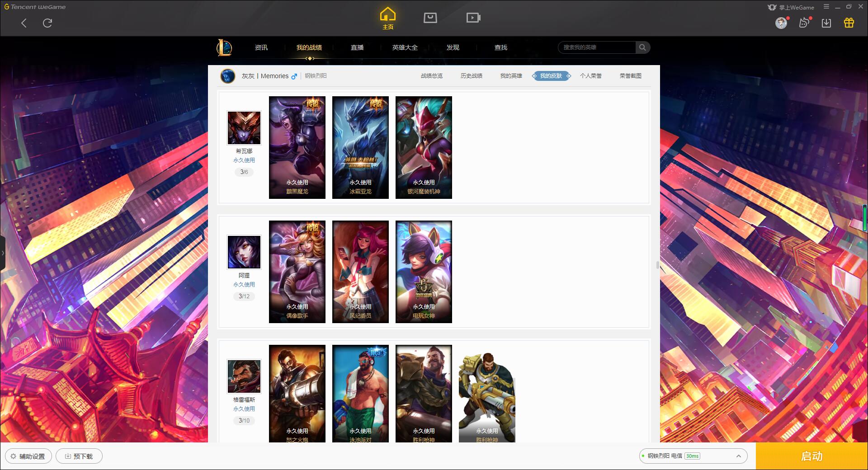
Task: Click the summoner profile avatar icon
Action: point(227,76)
